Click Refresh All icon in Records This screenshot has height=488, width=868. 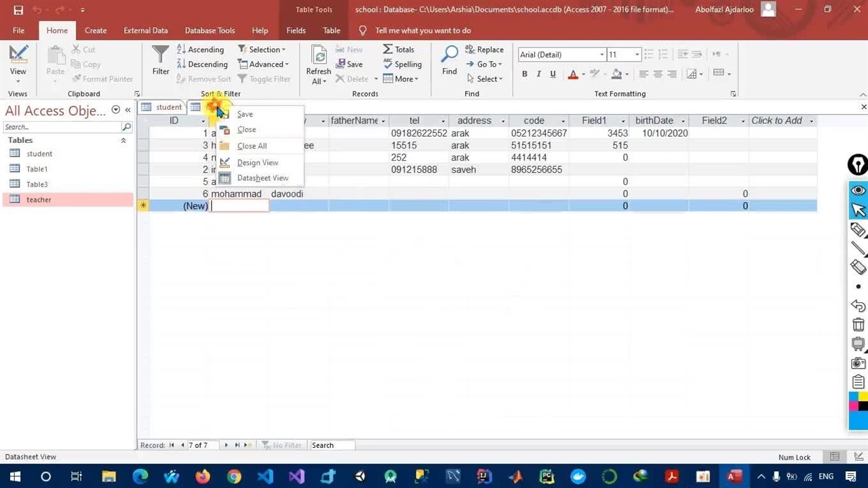(318, 57)
